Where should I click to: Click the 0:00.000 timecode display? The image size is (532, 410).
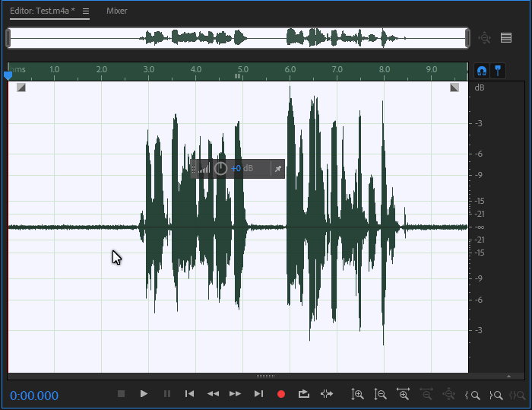(x=34, y=396)
